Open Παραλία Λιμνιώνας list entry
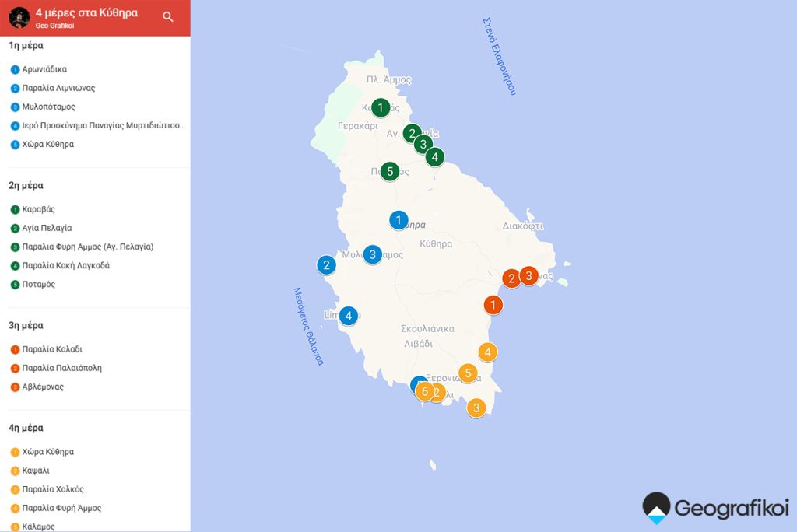 pos(58,88)
